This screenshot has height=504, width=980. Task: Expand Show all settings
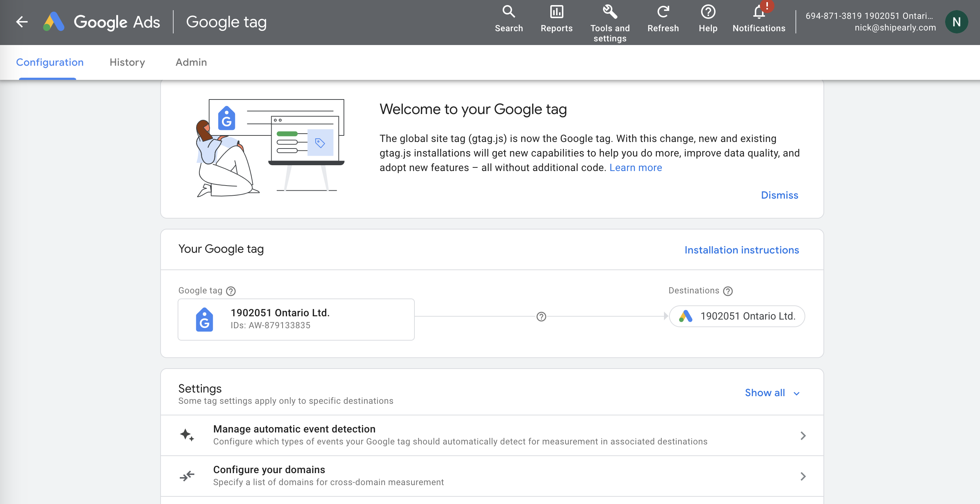point(772,393)
